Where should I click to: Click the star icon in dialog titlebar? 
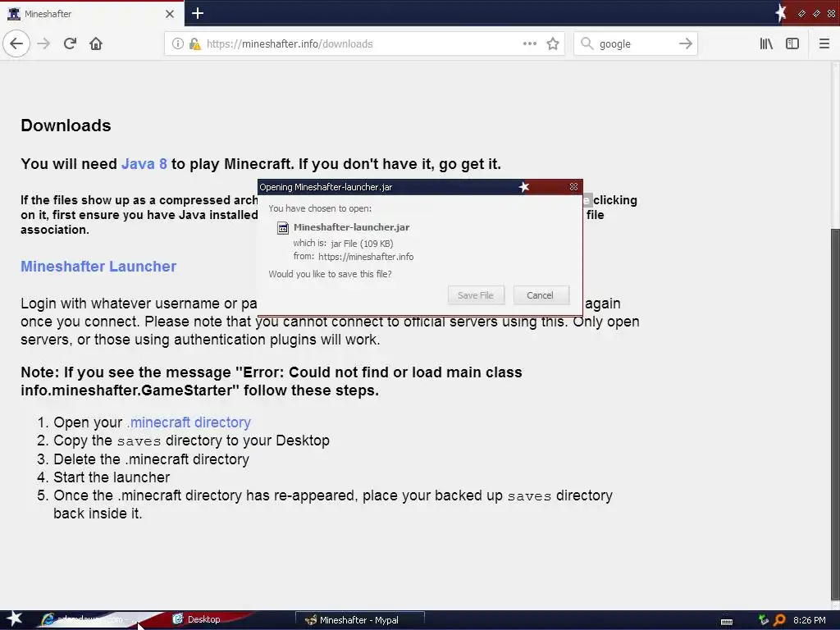tap(524, 187)
